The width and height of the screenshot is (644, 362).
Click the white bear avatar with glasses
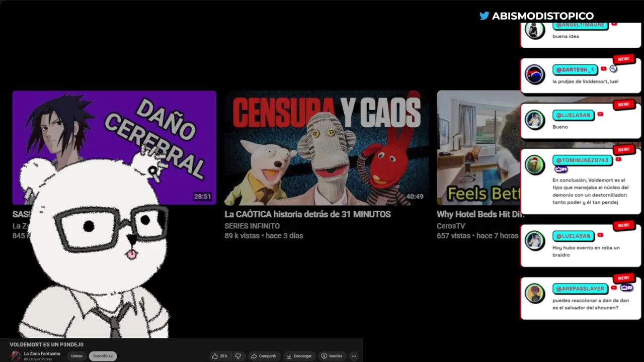click(x=94, y=241)
